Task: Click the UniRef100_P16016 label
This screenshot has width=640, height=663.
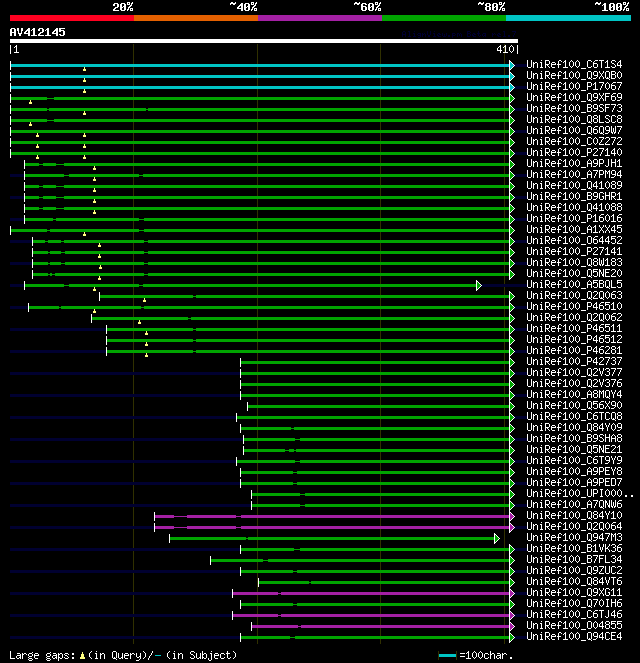Action: 574,218
